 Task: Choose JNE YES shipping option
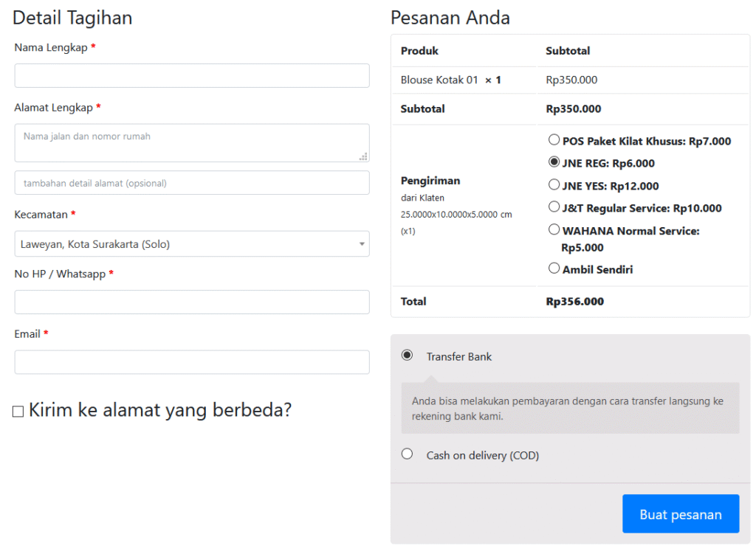(x=554, y=184)
